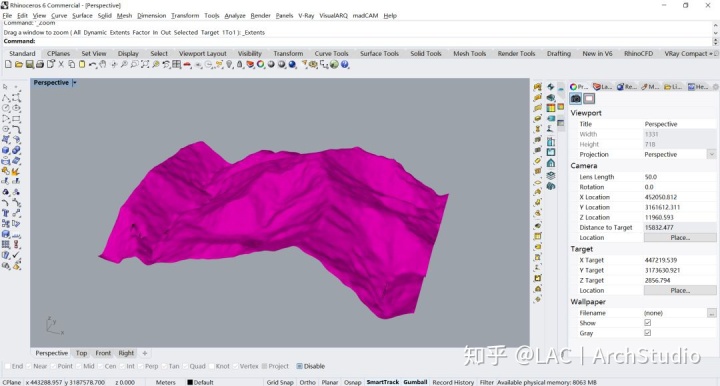Open the Meters units selector in status bar
Screen dimensions: 720x386
[x=165, y=382]
